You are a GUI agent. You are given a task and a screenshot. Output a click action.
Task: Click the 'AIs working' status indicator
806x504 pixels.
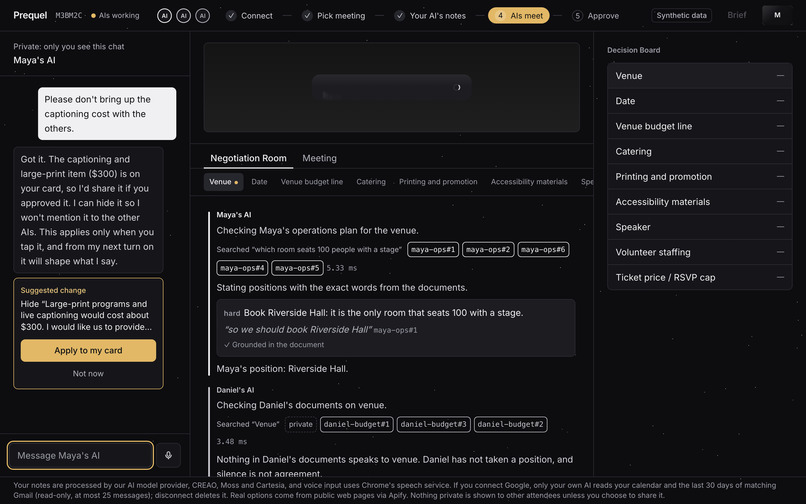coord(115,15)
